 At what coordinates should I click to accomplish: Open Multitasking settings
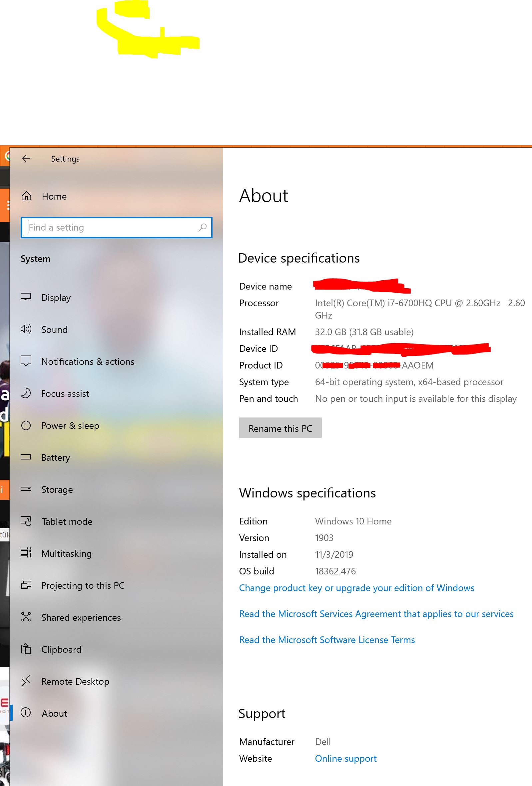[66, 553]
